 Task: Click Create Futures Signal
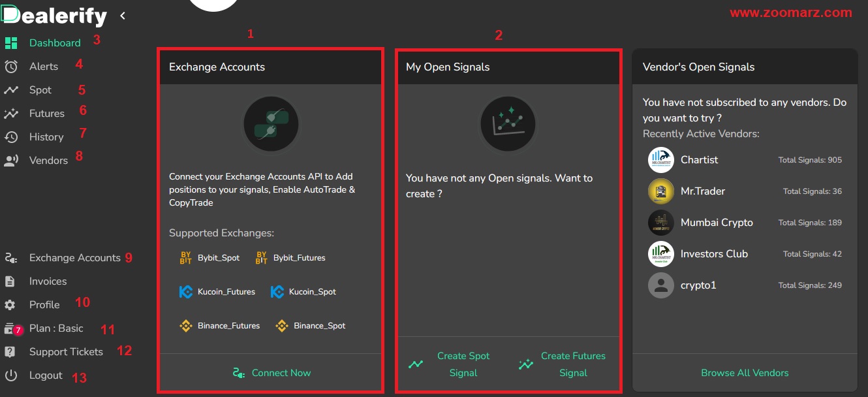point(563,364)
